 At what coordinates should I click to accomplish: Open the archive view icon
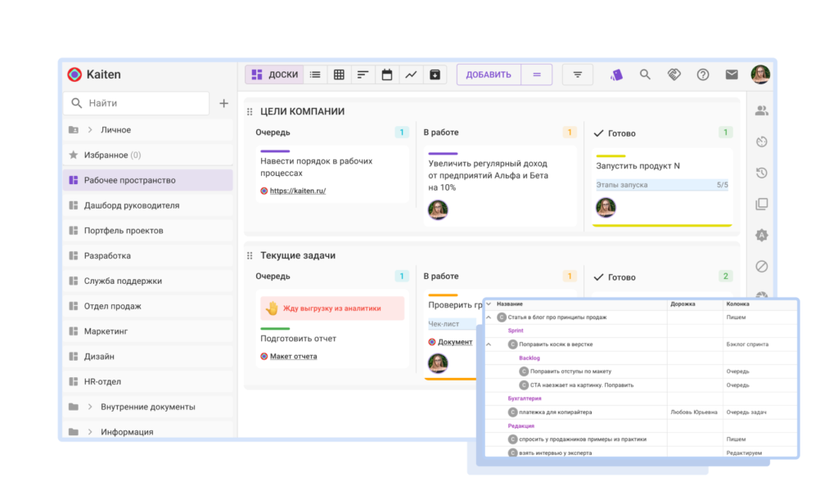click(x=435, y=74)
